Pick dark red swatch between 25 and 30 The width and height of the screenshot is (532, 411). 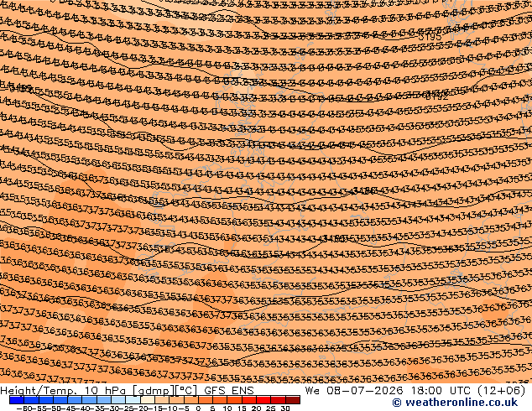coord(278,400)
